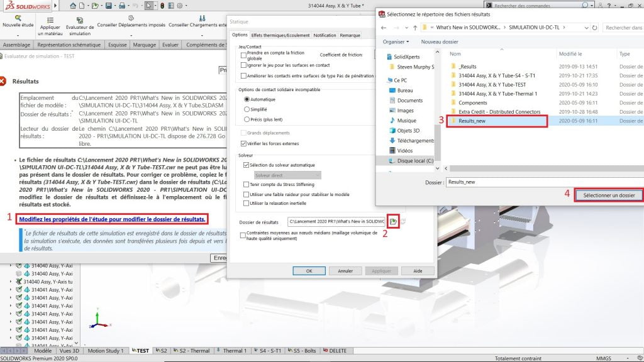This screenshot has height=362, width=644.
Task: Toggle Utiliser une faible raideur checkbox
Action: [246, 195]
